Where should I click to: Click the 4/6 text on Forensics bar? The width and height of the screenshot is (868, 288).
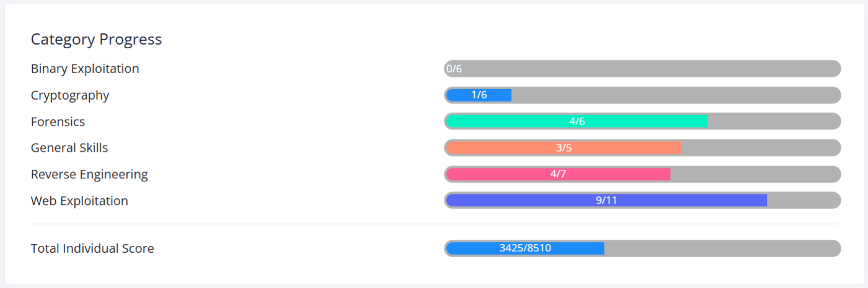[577, 121]
